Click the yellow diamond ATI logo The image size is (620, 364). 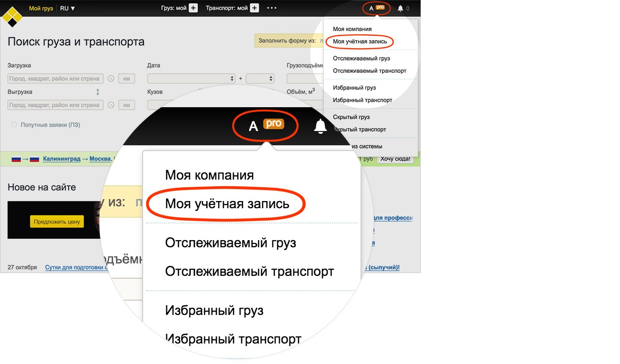pos(12,17)
